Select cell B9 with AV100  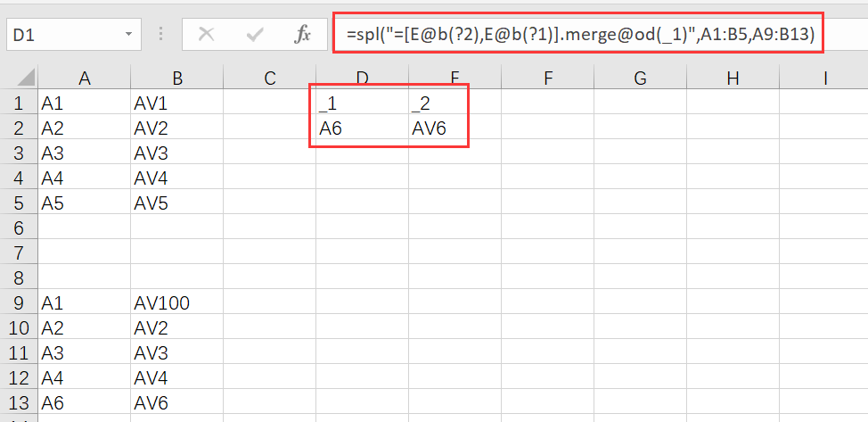coord(176,303)
